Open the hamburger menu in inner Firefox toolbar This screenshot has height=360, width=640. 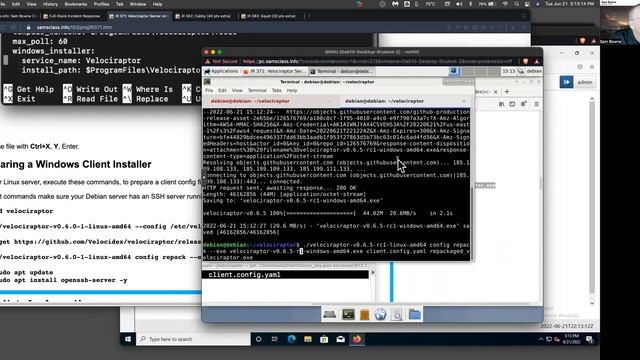(x=537, y=104)
